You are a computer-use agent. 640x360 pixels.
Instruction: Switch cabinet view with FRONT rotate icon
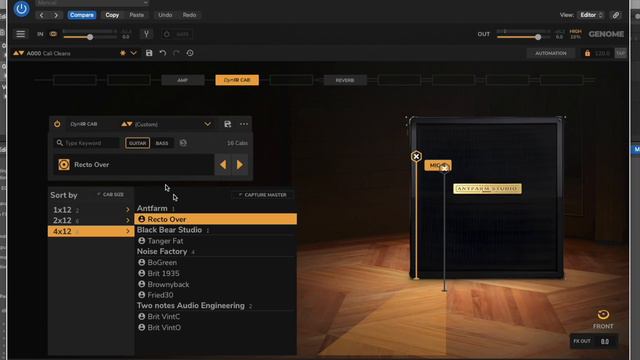(603, 315)
